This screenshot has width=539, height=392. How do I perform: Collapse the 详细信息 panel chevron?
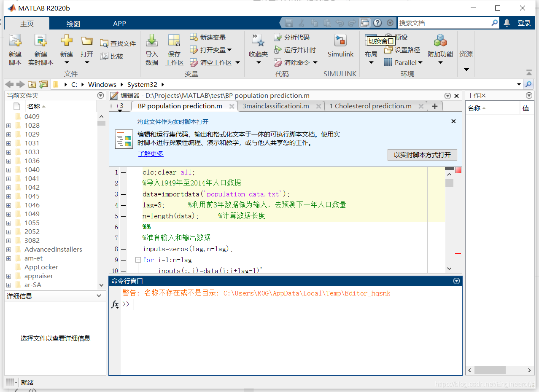99,296
